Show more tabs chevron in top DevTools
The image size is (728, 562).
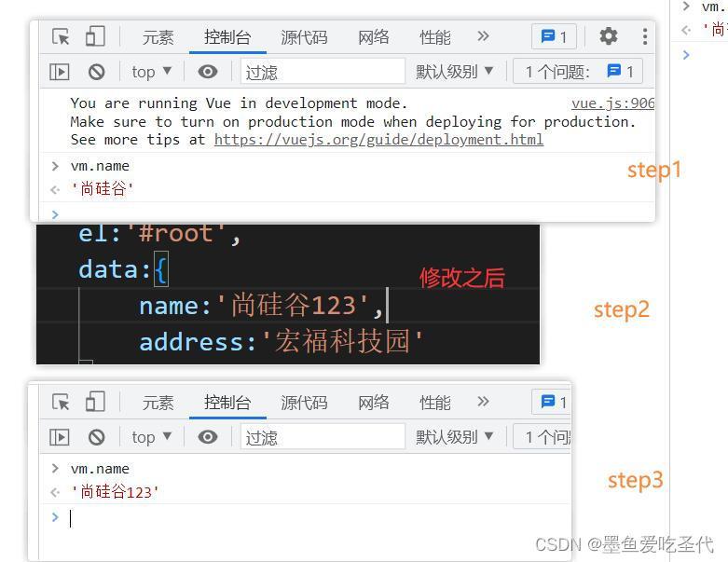pyautogui.click(x=484, y=36)
